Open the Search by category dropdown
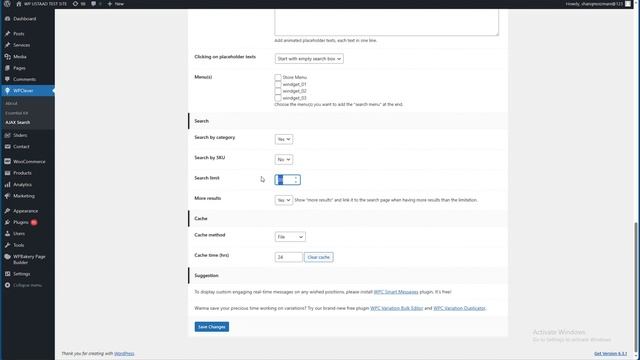 tap(284, 139)
